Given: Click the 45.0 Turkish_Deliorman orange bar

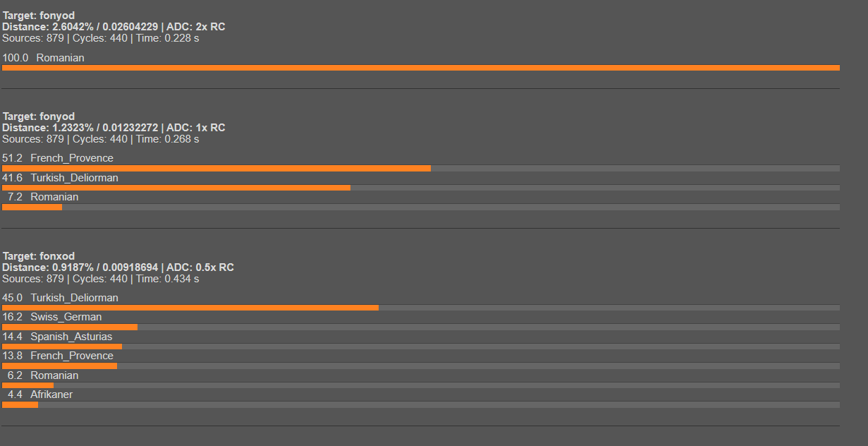Looking at the screenshot, I should (x=190, y=308).
